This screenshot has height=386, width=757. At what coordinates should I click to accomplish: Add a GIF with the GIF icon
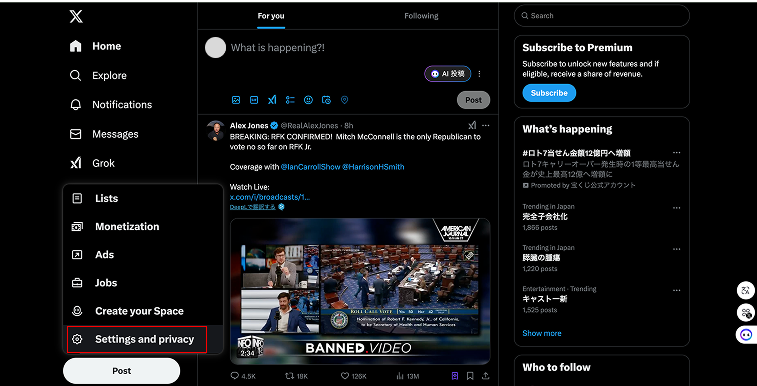click(254, 100)
